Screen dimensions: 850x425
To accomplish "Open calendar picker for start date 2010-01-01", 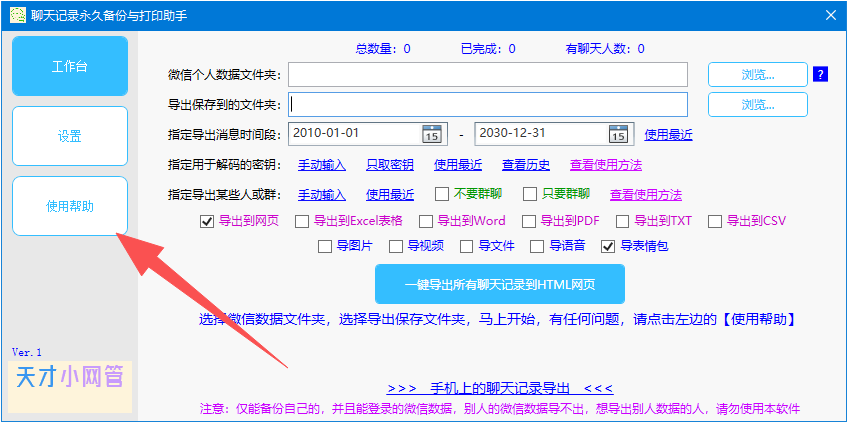I will click(432, 134).
